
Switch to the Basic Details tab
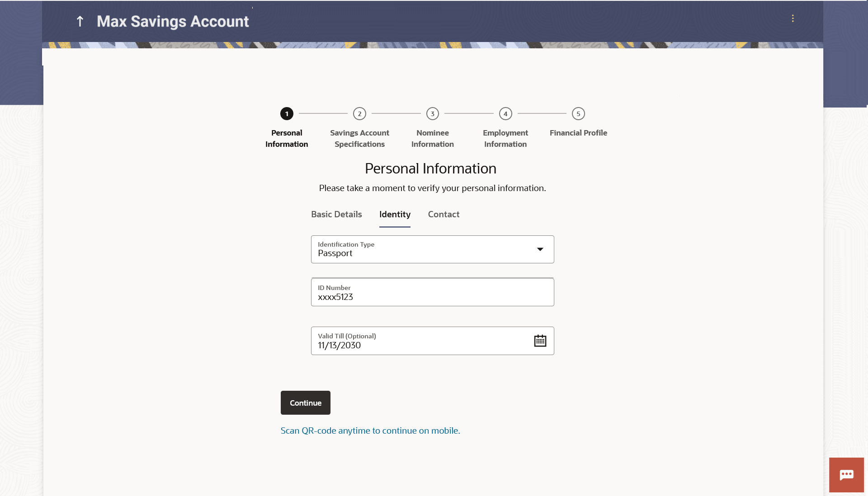[336, 215]
